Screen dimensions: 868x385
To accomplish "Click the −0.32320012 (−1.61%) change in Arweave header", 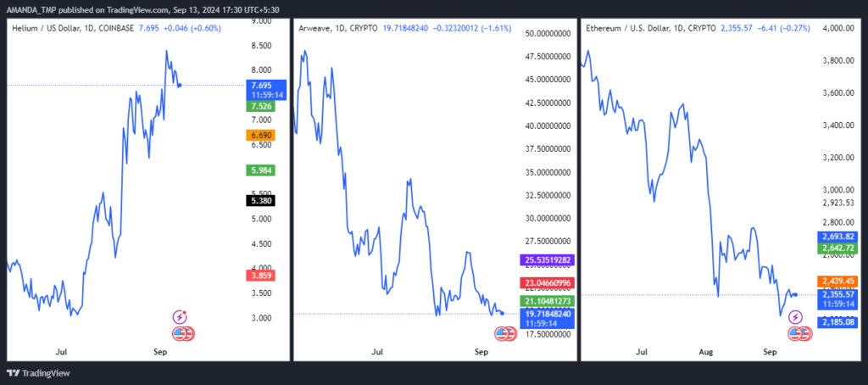I will 472,27.
